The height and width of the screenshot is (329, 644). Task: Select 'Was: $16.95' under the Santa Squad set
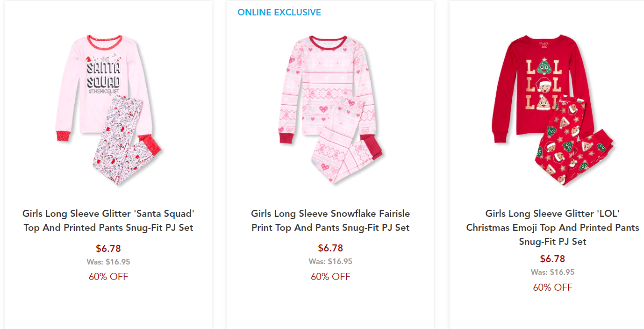tap(108, 262)
